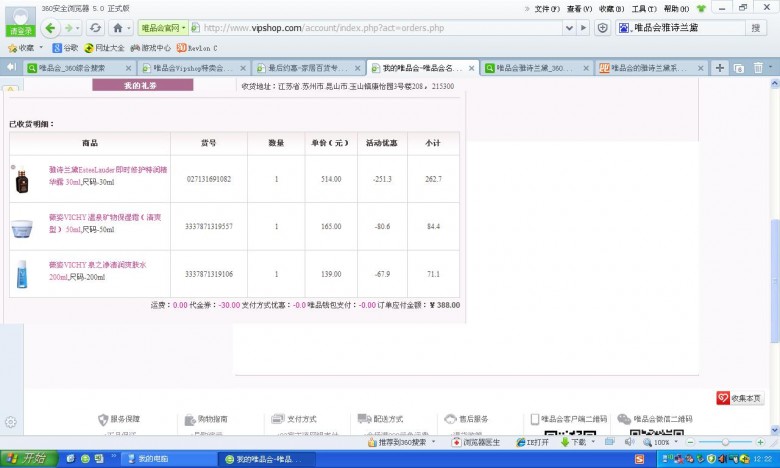Open the 收藏(B) menu

point(611,9)
